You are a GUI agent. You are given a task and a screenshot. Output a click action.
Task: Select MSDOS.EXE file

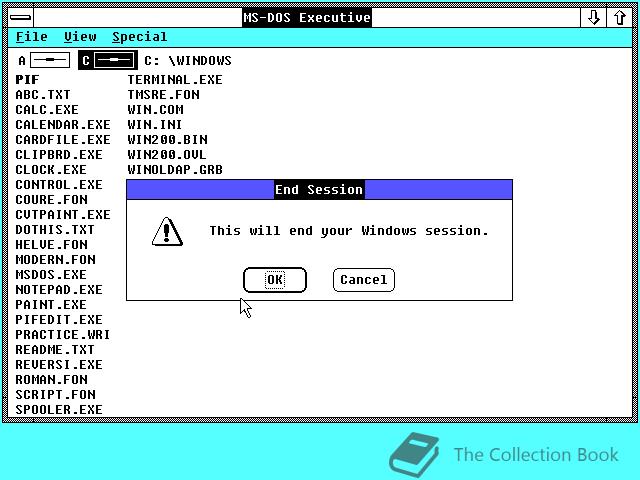pyautogui.click(x=51, y=275)
